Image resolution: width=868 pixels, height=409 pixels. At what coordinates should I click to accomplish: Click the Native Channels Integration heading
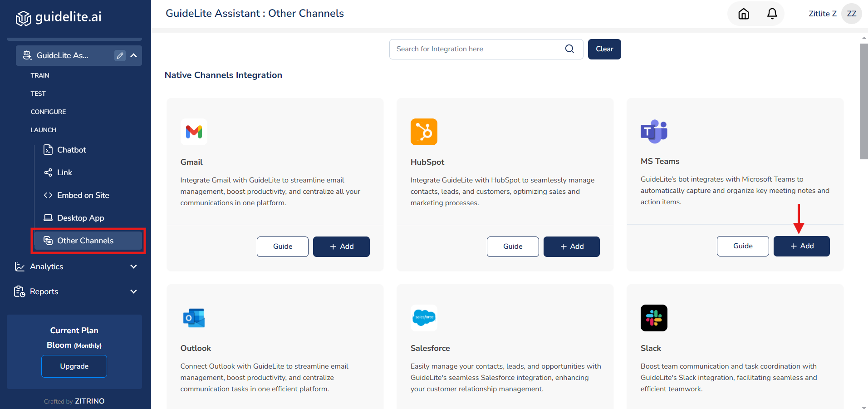click(223, 75)
